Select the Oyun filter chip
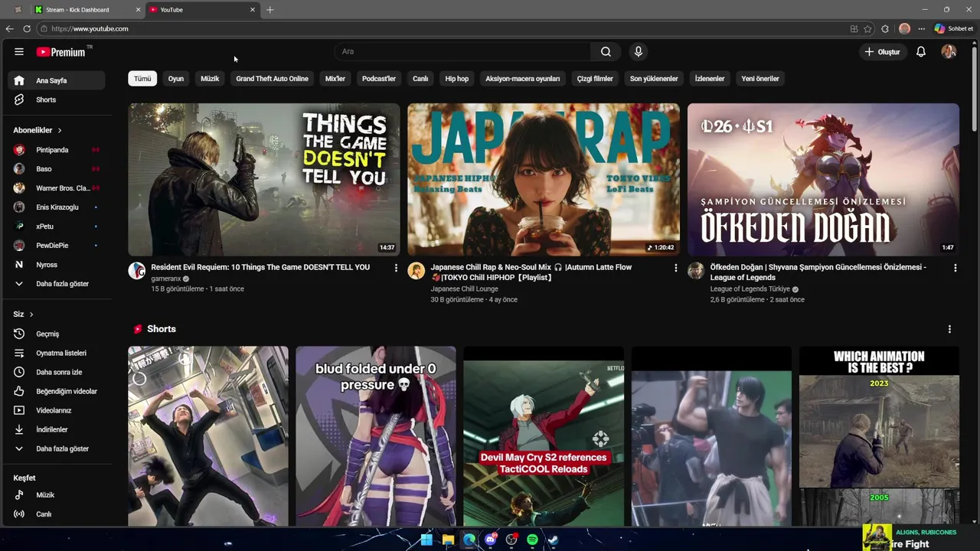 [x=176, y=79]
